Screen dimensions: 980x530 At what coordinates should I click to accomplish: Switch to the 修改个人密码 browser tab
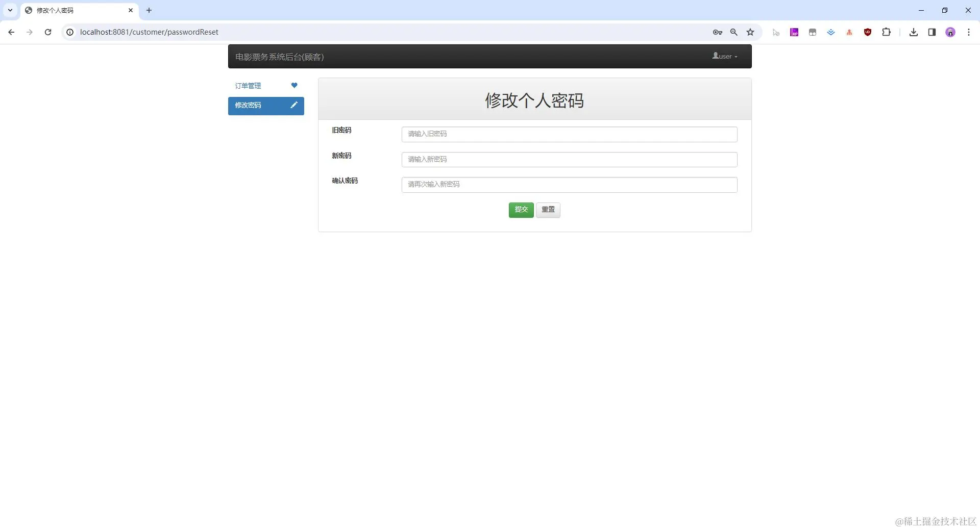coord(80,10)
